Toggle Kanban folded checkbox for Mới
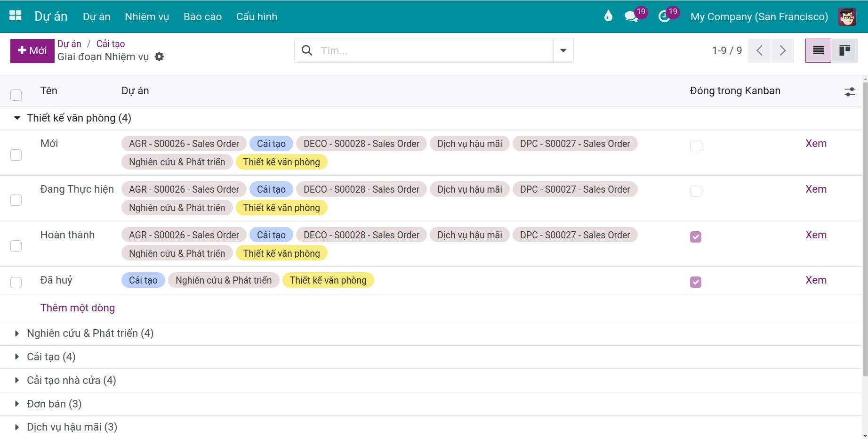This screenshot has height=439, width=868. click(696, 145)
